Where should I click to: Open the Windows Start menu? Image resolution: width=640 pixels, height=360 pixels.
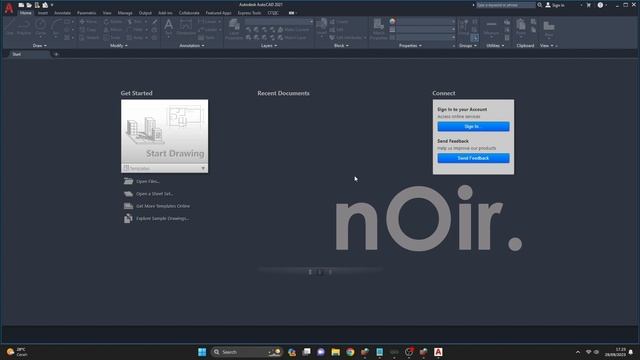point(202,352)
